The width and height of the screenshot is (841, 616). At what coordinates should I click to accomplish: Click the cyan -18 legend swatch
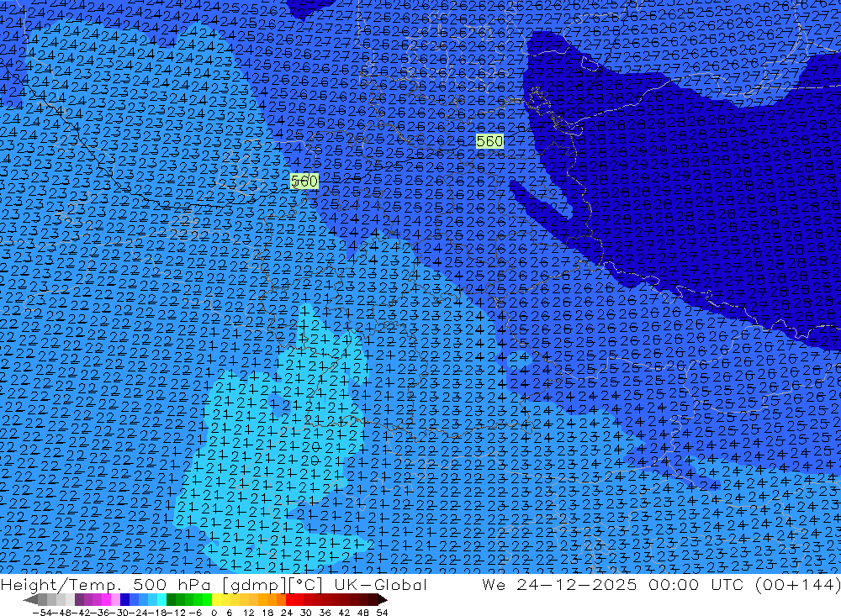click(161, 600)
